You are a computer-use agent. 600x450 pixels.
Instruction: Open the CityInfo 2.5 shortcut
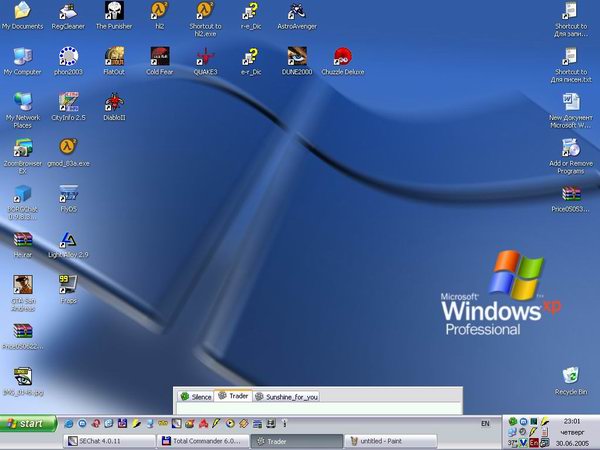[x=68, y=107]
